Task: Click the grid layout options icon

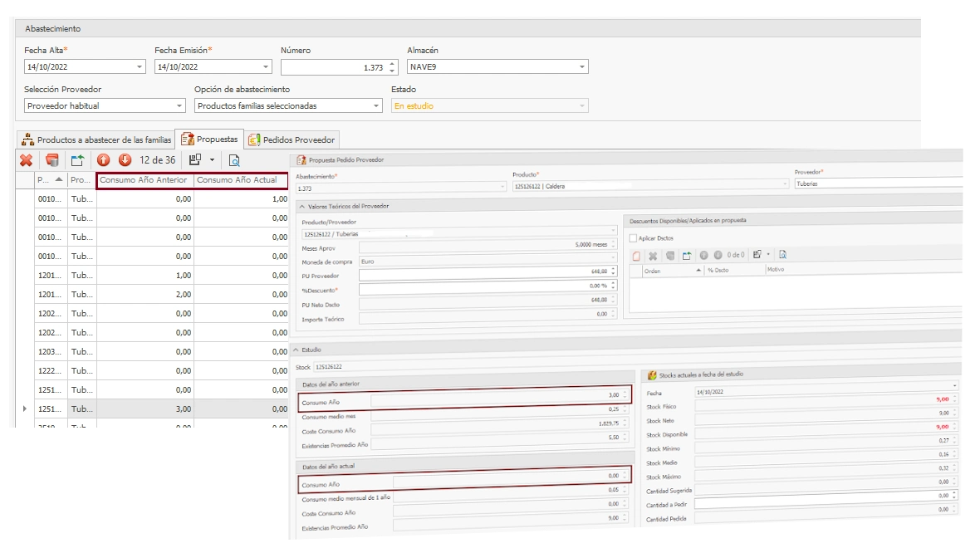Action: click(x=195, y=160)
